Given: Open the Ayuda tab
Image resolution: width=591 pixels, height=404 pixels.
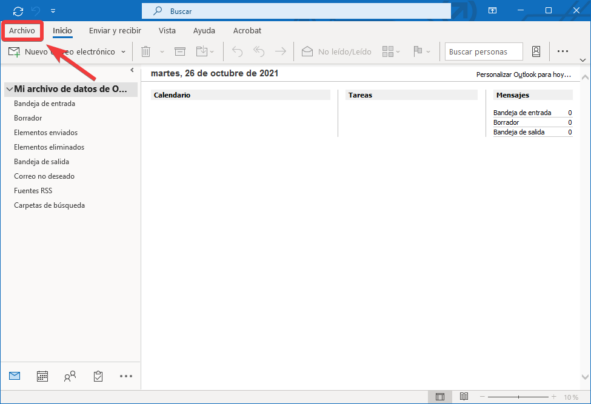Looking at the screenshot, I should (x=204, y=31).
